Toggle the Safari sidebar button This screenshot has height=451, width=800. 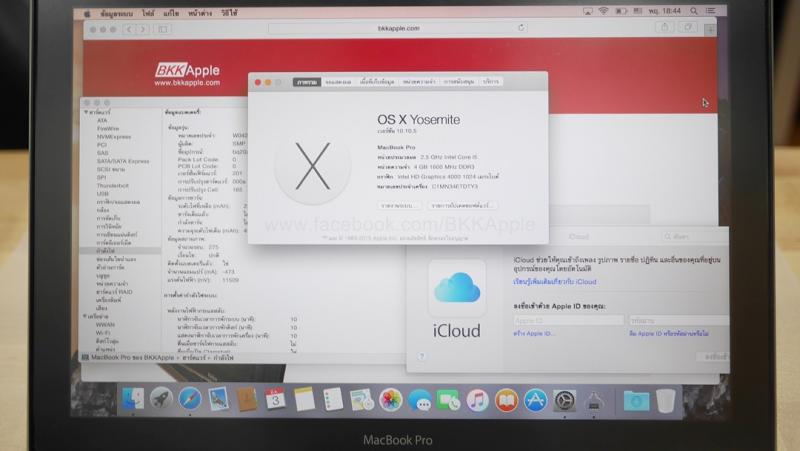[x=163, y=29]
